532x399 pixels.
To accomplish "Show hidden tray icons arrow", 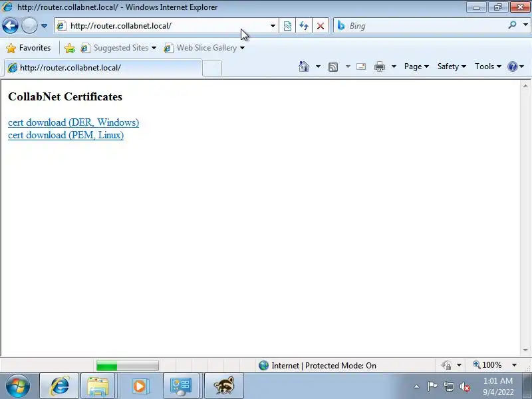I will (417, 386).
